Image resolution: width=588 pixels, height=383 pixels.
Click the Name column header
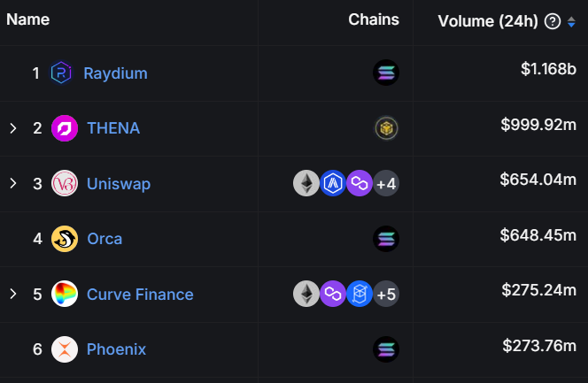pos(27,19)
